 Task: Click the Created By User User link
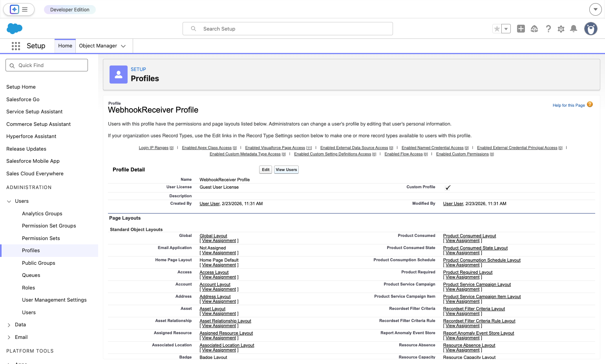[x=210, y=204]
